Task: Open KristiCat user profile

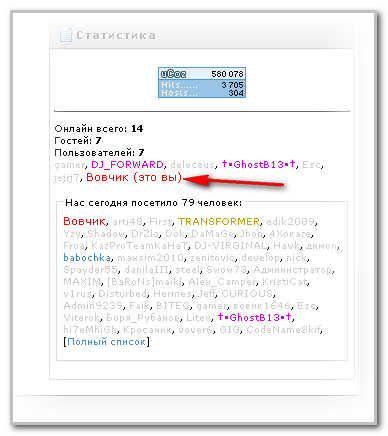Action: [284, 282]
